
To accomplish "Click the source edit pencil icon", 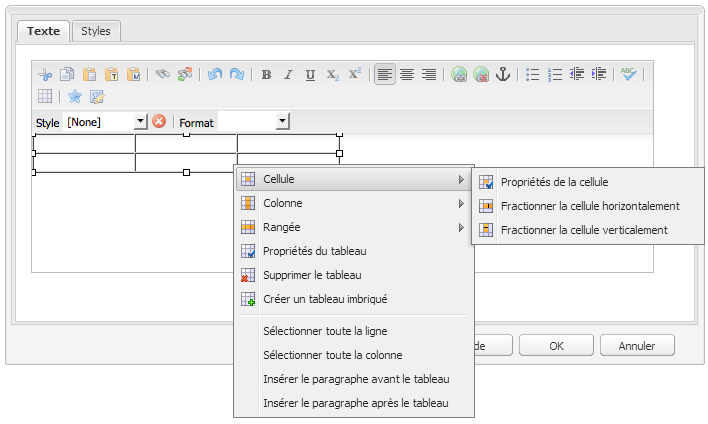I will tap(97, 96).
